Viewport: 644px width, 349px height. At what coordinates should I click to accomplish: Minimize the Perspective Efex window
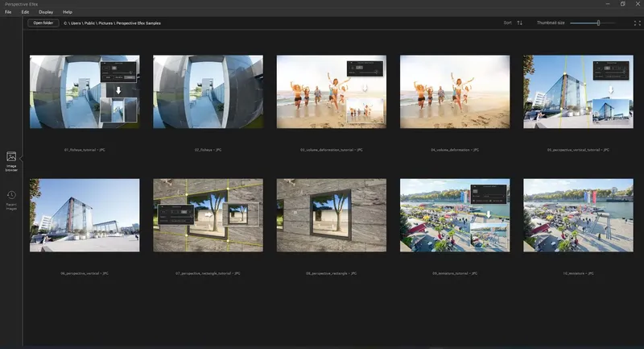coord(608,4)
